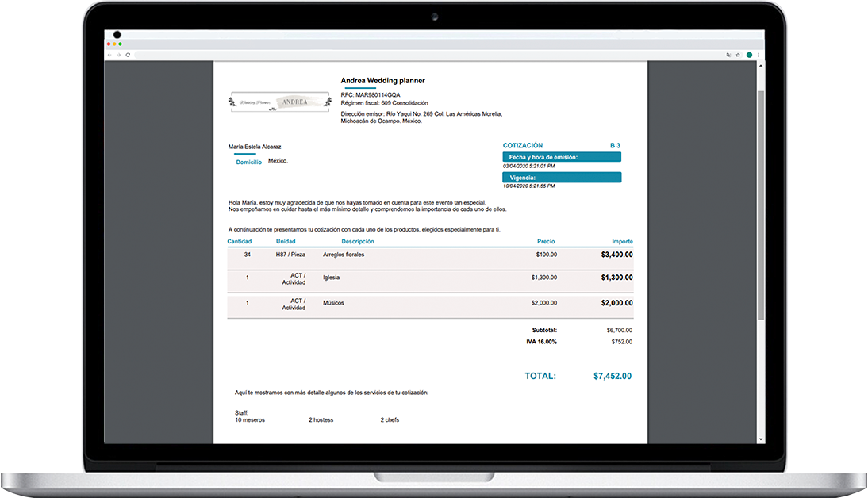Open the green profile avatar
The height and width of the screenshot is (498, 868).
(x=749, y=55)
